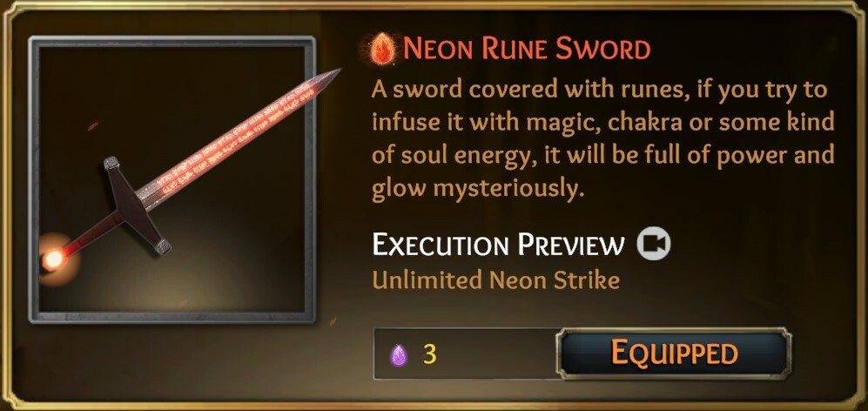The width and height of the screenshot is (868, 411).
Task: Click the 'of soul energy' description line
Action: [602, 156]
